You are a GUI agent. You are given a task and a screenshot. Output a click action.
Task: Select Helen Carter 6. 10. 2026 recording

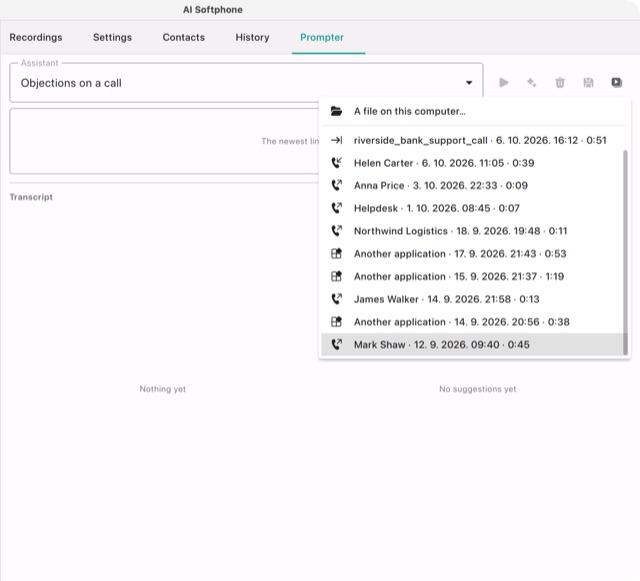tap(472, 163)
